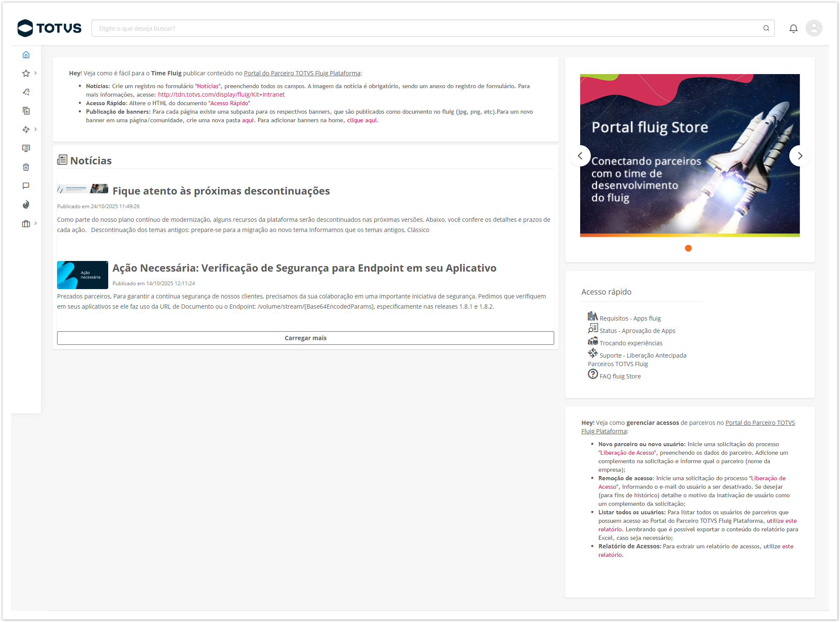Open the trash bin in sidebar
The width and height of the screenshot is (840, 622).
pos(26,167)
